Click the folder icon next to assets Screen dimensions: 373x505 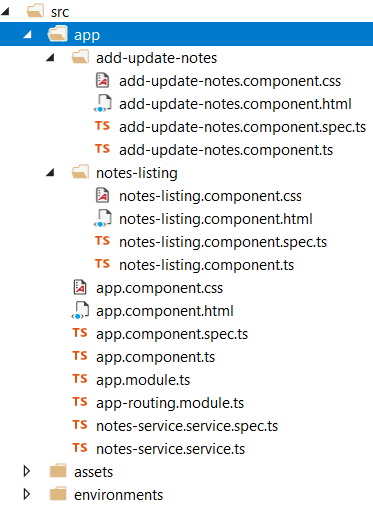pyautogui.click(x=58, y=471)
